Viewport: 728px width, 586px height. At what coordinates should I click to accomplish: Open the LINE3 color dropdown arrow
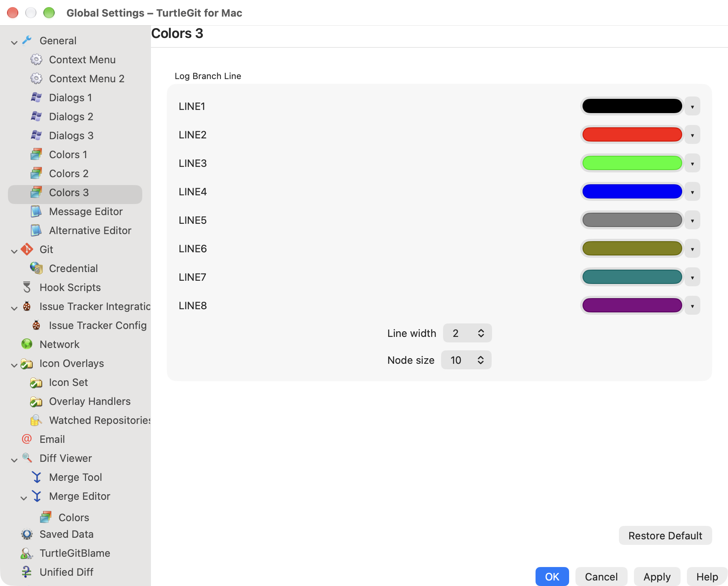click(692, 163)
